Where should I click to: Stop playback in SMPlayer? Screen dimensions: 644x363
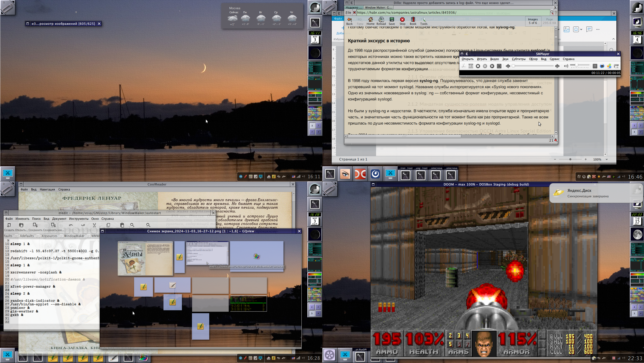click(x=478, y=66)
